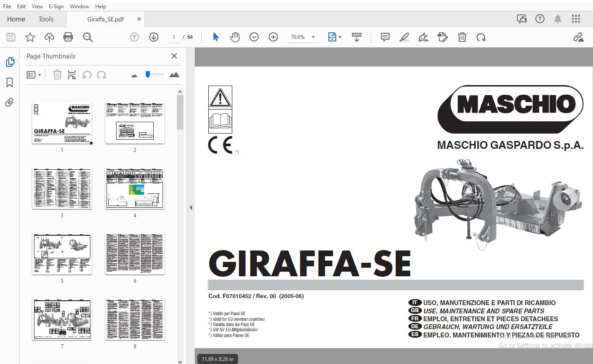Zoom out with the minus button
Viewport: 593px width, 364px height.
click(254, 38)
